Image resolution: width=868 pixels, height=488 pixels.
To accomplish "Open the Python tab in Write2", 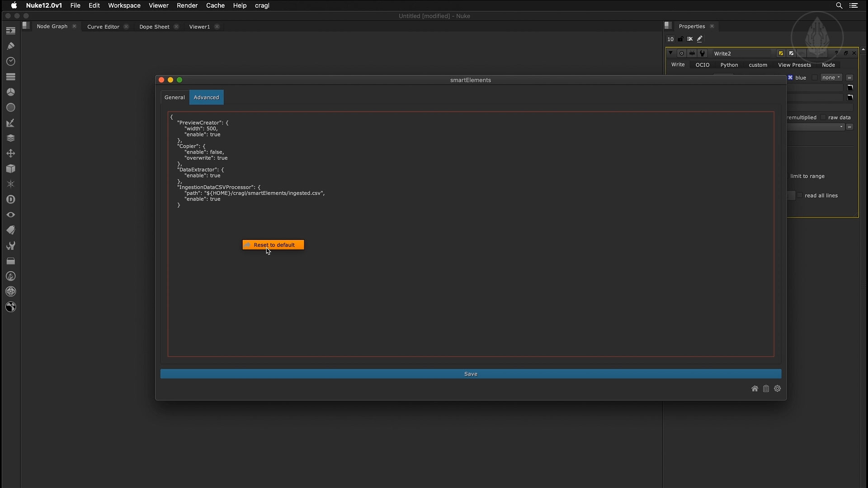I will tap(729, 65).
